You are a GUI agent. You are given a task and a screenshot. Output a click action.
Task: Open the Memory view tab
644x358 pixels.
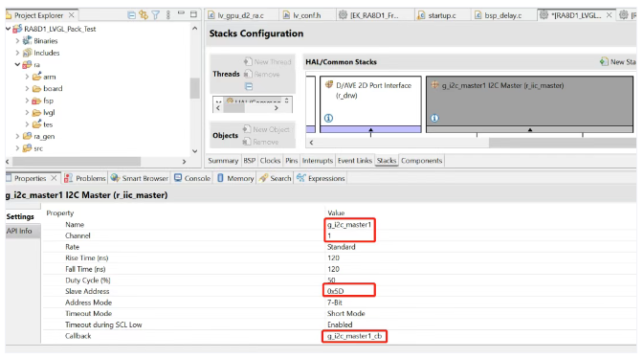pyautogui.click(x=235, y=178)
